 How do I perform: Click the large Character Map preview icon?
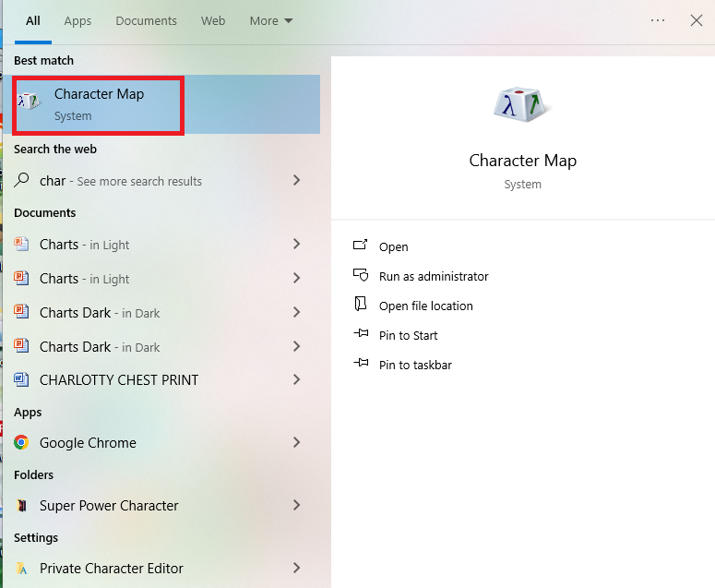522,104
